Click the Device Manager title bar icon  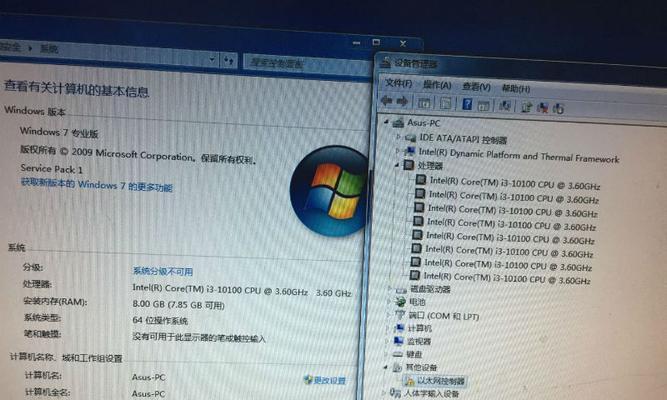click(385, 62)
